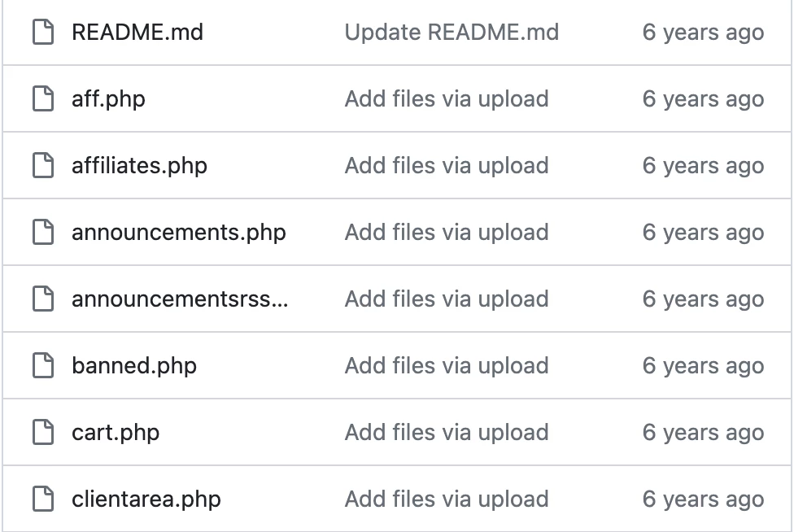Click the '6 years ago' date on clientarea.php row
This screenshot has width=794, height=532.
[704, 499]
